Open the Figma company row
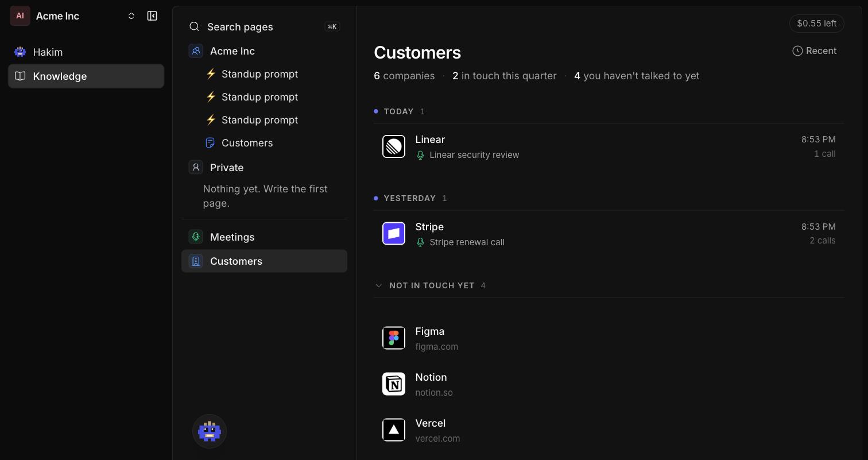This screenshot has height=460, width=868. click(x=609, y=338)
